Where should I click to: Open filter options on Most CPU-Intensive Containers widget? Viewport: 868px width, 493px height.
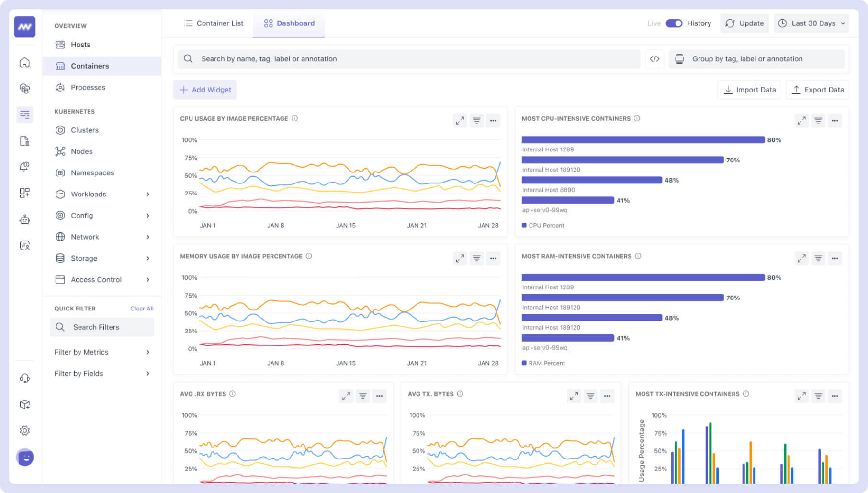818,121
